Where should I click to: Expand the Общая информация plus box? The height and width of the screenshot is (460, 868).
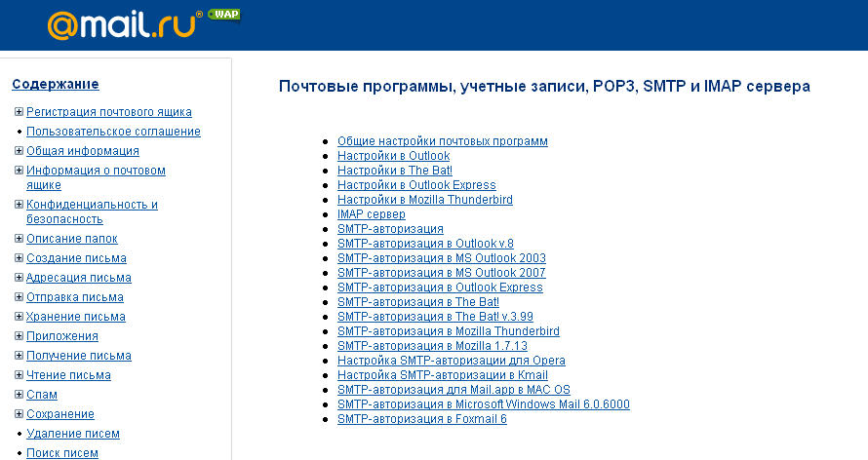click(19, 151)
